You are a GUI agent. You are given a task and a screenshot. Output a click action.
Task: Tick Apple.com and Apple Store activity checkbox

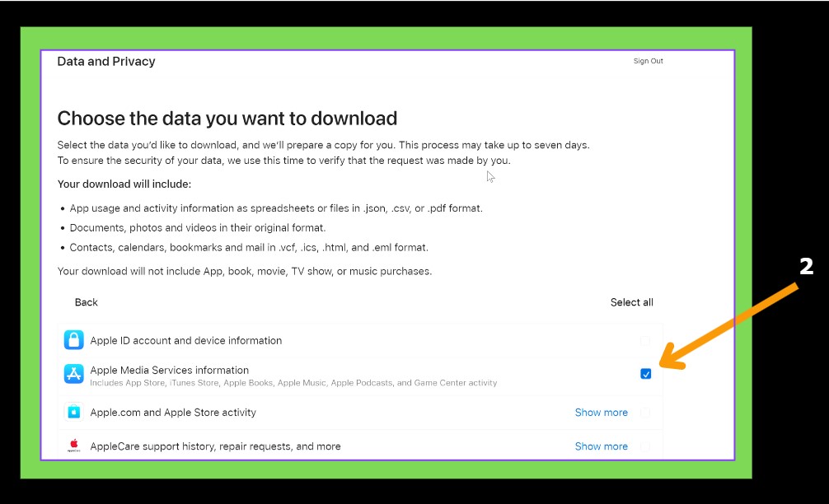point(645,412)
